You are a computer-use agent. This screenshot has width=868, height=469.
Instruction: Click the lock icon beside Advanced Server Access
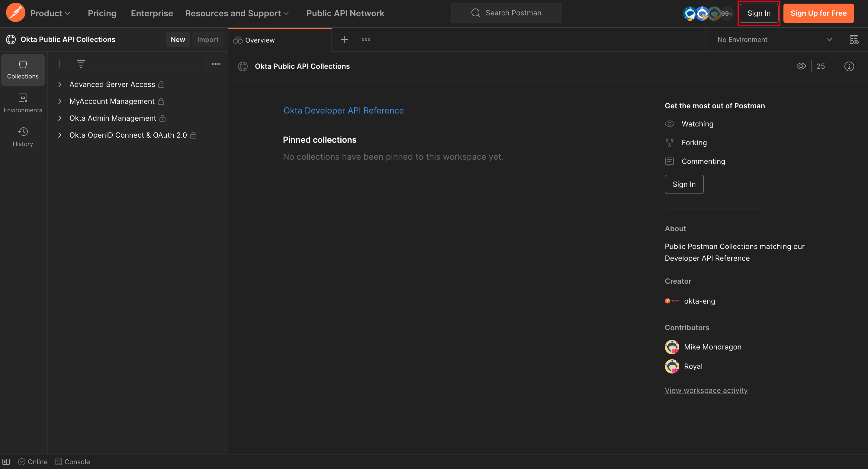[x=161, y=85]
